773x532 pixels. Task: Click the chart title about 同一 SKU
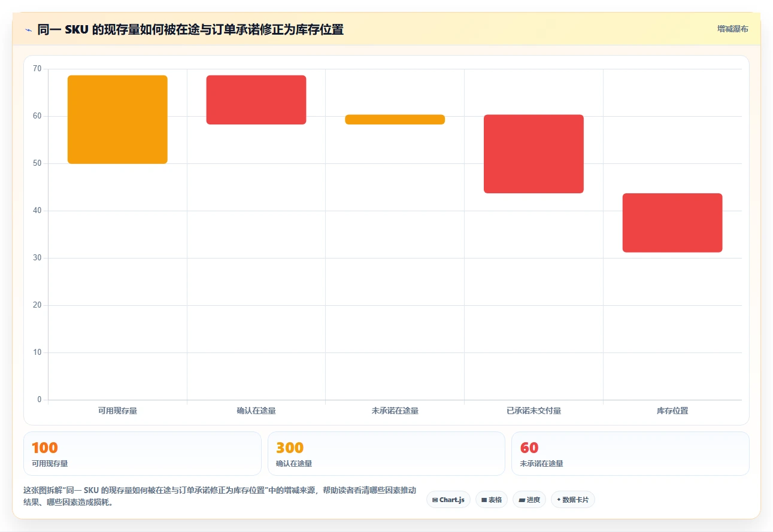[190, 29]
